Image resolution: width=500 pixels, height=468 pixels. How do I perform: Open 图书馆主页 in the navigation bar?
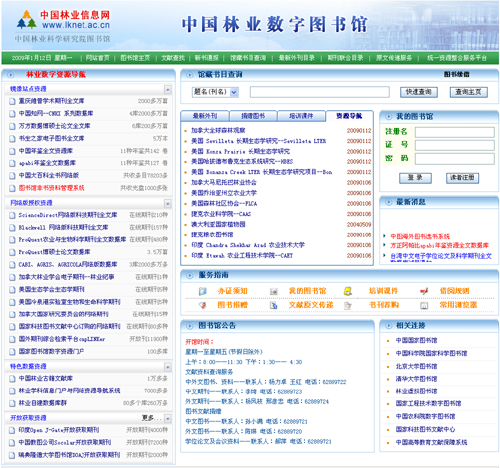coord(135,58)
